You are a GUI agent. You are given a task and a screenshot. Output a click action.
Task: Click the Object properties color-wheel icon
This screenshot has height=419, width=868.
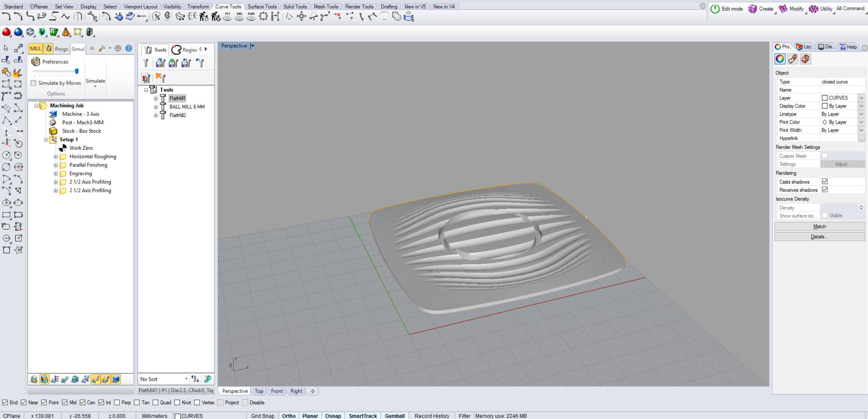[780, 59]
